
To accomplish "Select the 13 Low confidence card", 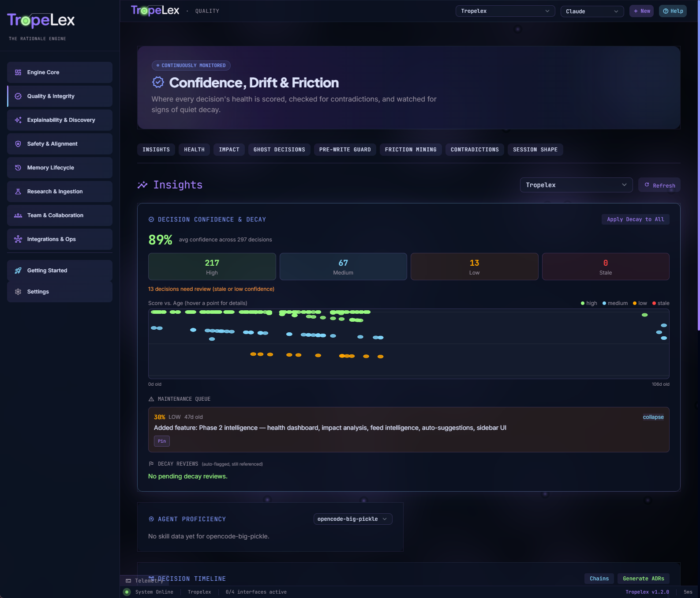I will pos(475,267).
